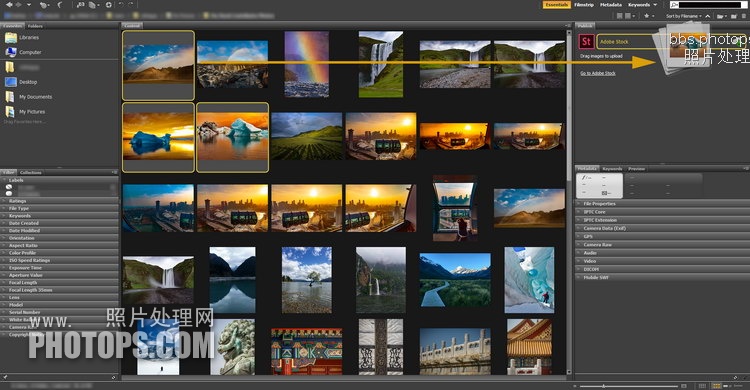
Task: Click the Ascending order caret icon
Action: pyautogui.click(x=707, y=16)
